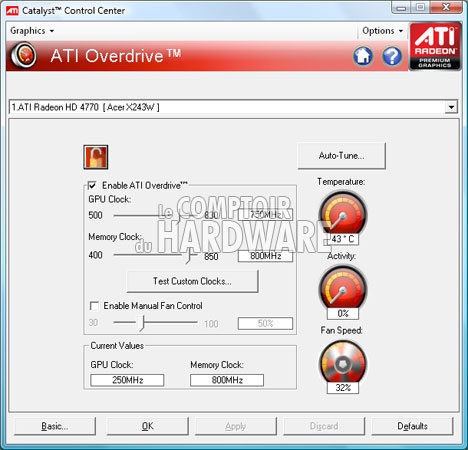Enable Manual Fan Control checkbox
This screenshot has height=450, width=468.
(x=94, y=306)
